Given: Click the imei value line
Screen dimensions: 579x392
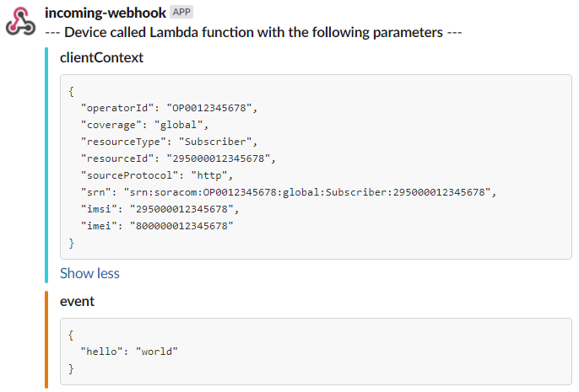Looking at the screenshot, I should tap(156, 226).
